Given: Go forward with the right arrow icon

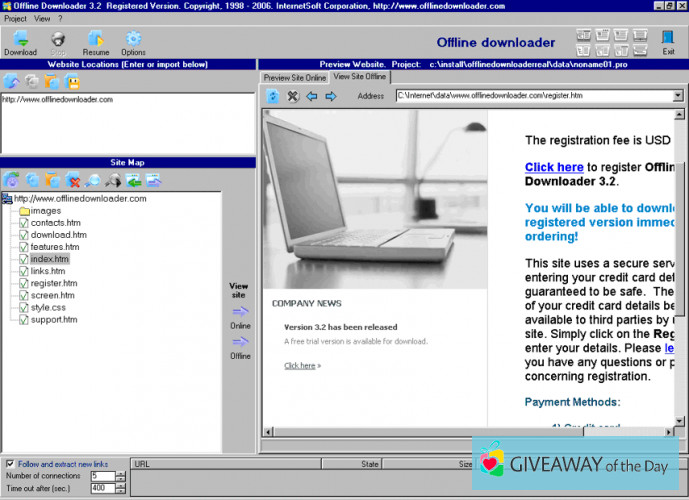Looking at the screenshot, I should (330, 96).
